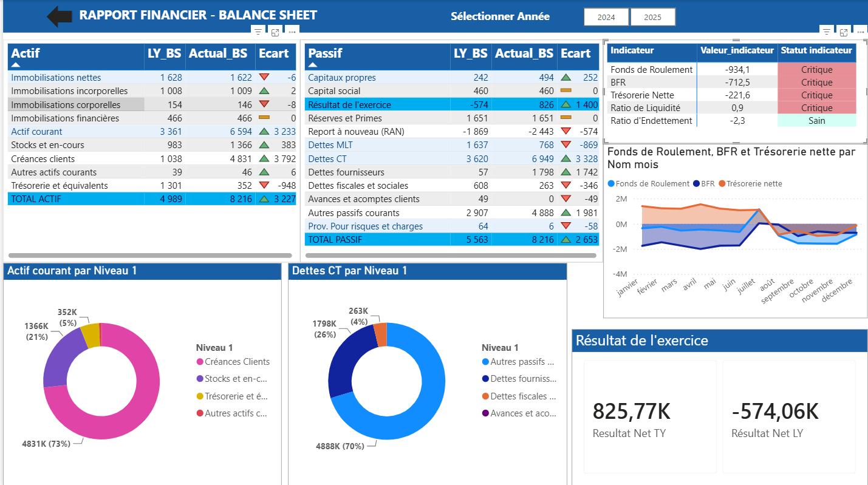The height and width of the screenshot is (485, 868).
Task: Click red down triangle in Dettes MLT row
Action: (x=566, y=144)
